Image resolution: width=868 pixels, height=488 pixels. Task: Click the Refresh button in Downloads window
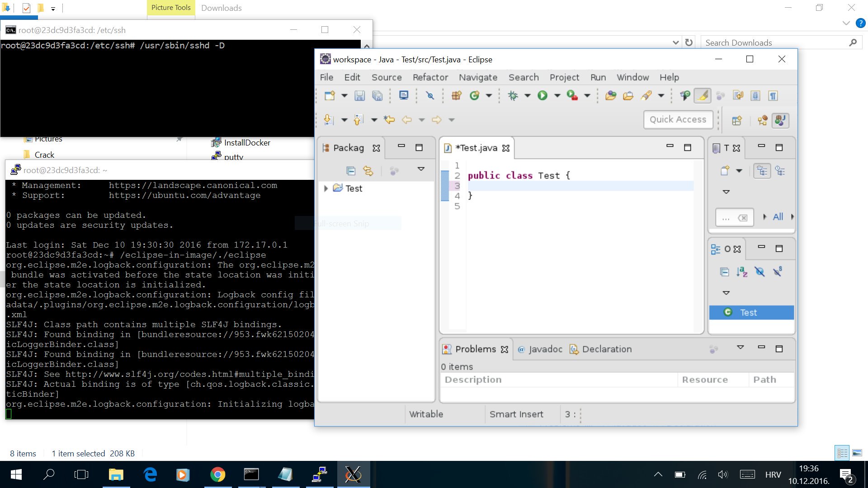pyautogui.click(x=689, y=42)
